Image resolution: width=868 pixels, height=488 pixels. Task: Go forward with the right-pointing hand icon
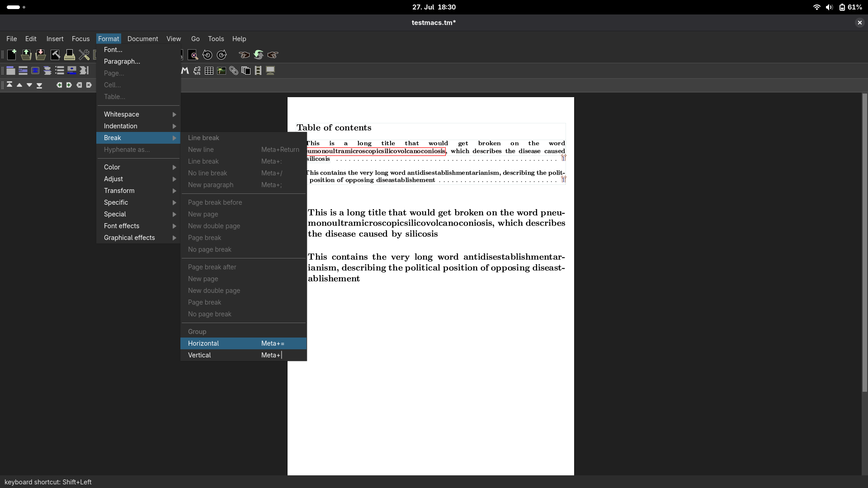pyautogui.click(x=273, y=55)
